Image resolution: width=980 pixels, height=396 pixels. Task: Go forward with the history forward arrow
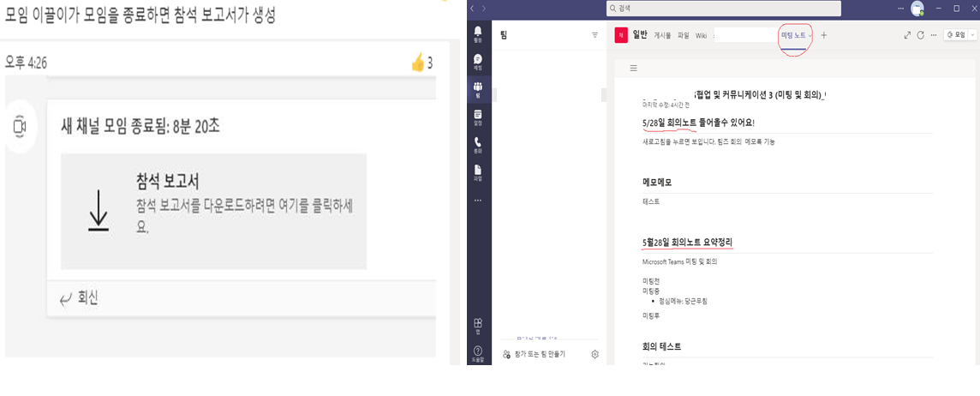(483, 8)
